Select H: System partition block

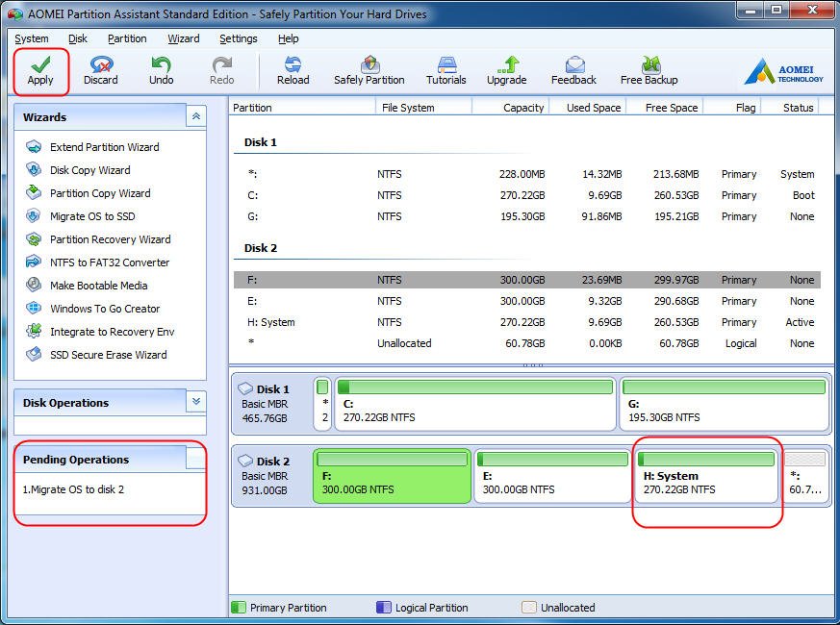point(706,476)
